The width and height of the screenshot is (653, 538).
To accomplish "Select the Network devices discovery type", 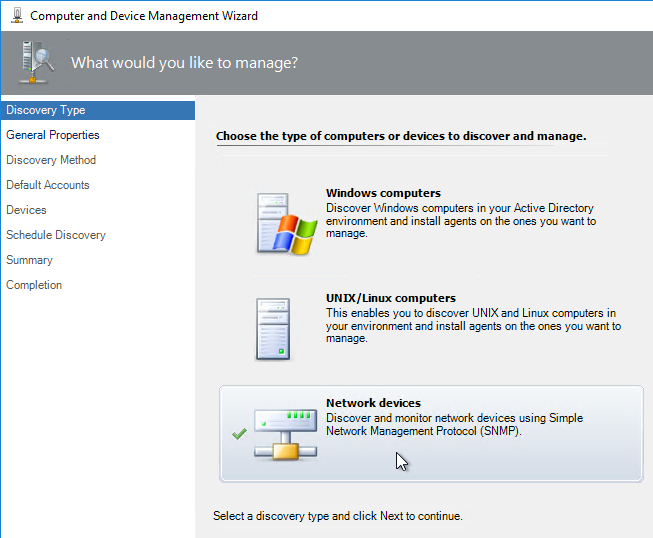I will tap(431, 434).
